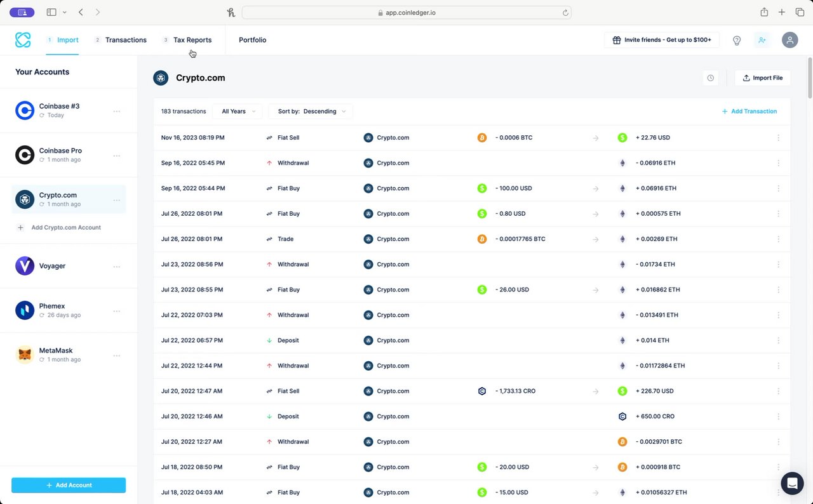Open options for Crypto.com account in sidebar
This screenshot has width=813, height=504.
(117, 200)
